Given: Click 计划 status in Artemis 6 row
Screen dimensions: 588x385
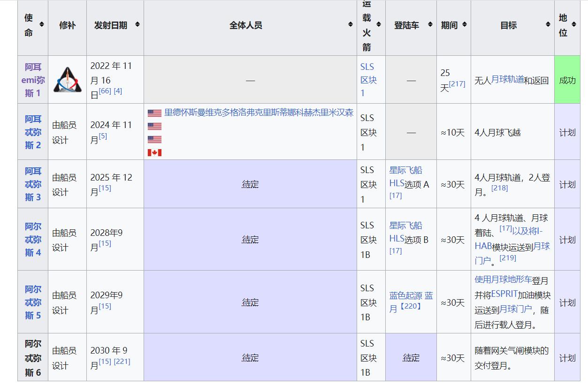Looking at the screenshot, I should (x=567, y=358).
